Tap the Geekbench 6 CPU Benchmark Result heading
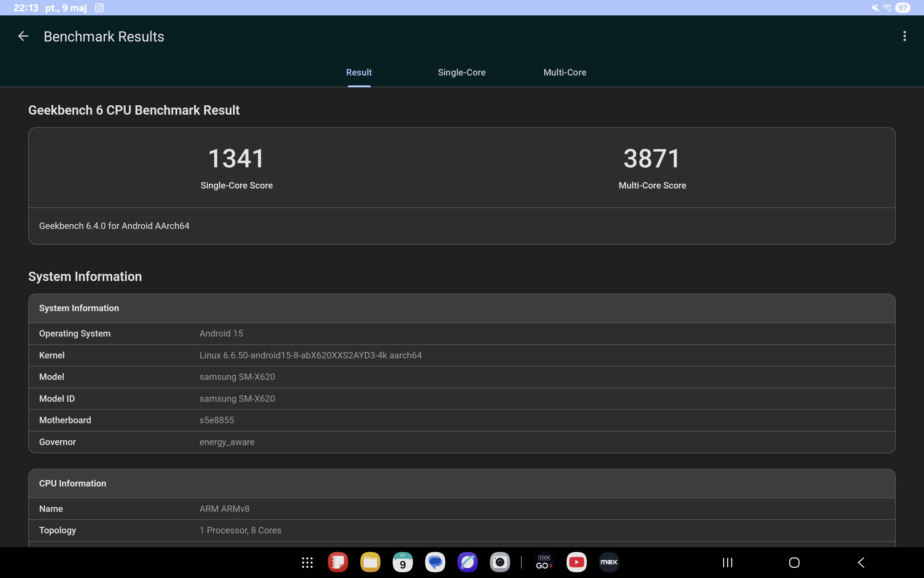Image resolution: width=924 pixels, height=578 pixels. pos(134,110)
